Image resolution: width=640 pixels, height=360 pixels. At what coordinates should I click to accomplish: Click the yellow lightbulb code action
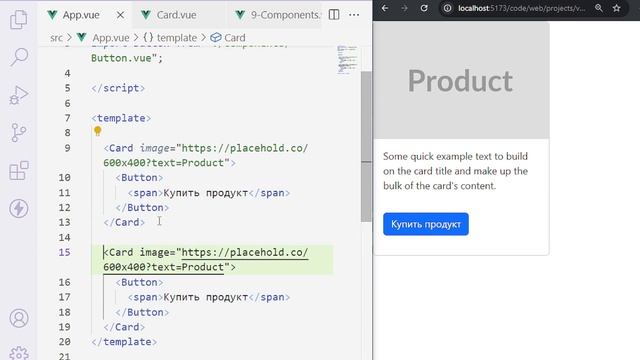[x=98, y=131]
